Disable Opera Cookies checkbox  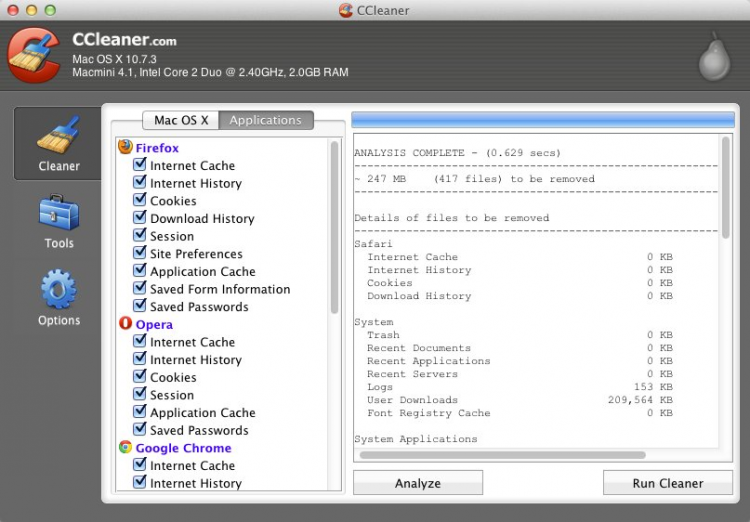[140, 377]
